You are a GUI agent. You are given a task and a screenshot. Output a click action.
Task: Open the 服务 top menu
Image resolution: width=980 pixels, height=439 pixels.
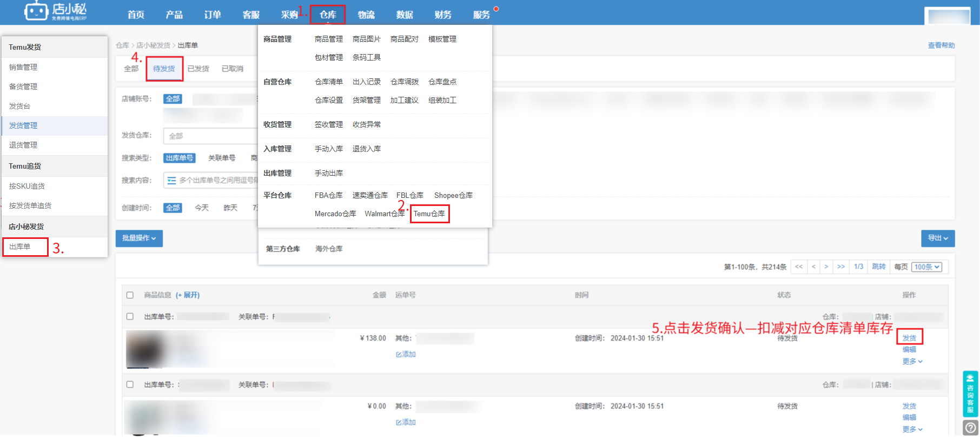[481, 15]
